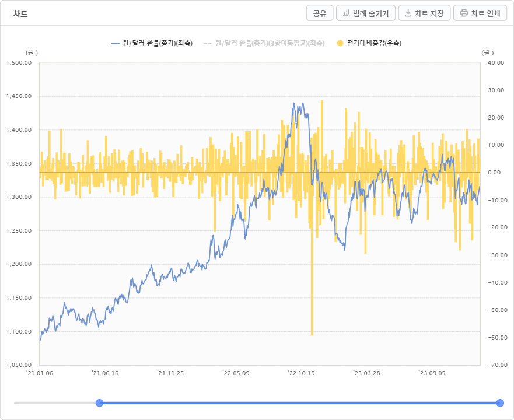Click the 40.00 right axis label
The height and width of the screenshot is (420, 514).
496,62
